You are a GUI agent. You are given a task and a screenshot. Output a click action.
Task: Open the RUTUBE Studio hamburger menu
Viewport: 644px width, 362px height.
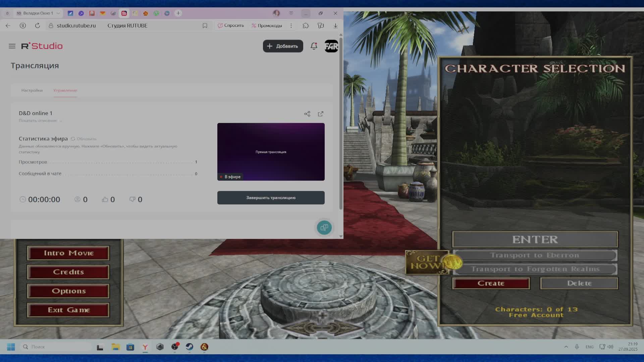click(x=12, y=46)
